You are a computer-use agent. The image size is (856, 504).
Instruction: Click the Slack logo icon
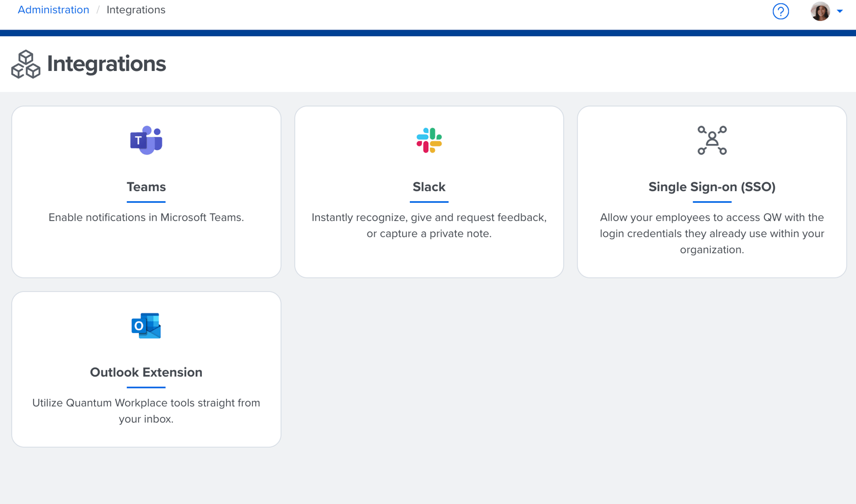429,140
